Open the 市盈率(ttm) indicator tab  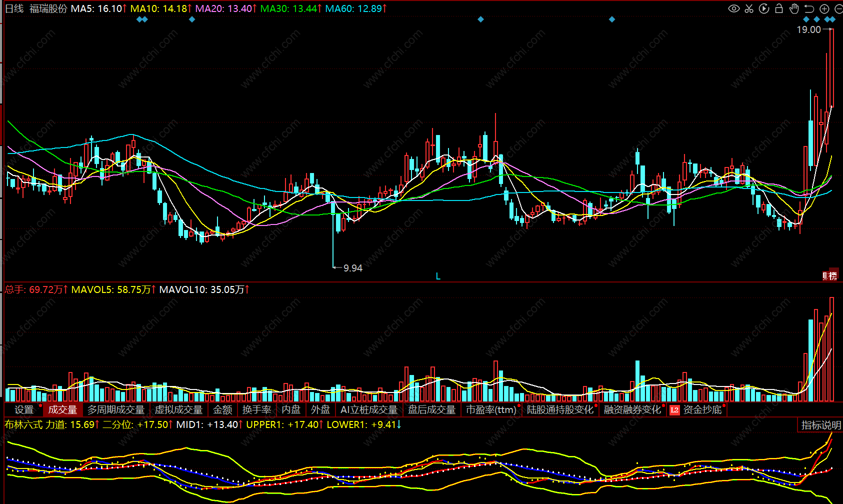click(491, 410)
